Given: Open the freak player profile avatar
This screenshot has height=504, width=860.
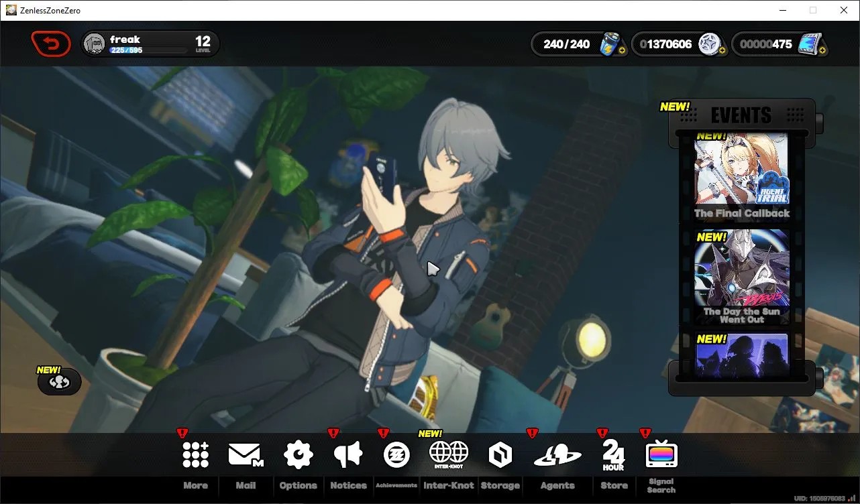Looking at the screenshot, I should point(95,44).
